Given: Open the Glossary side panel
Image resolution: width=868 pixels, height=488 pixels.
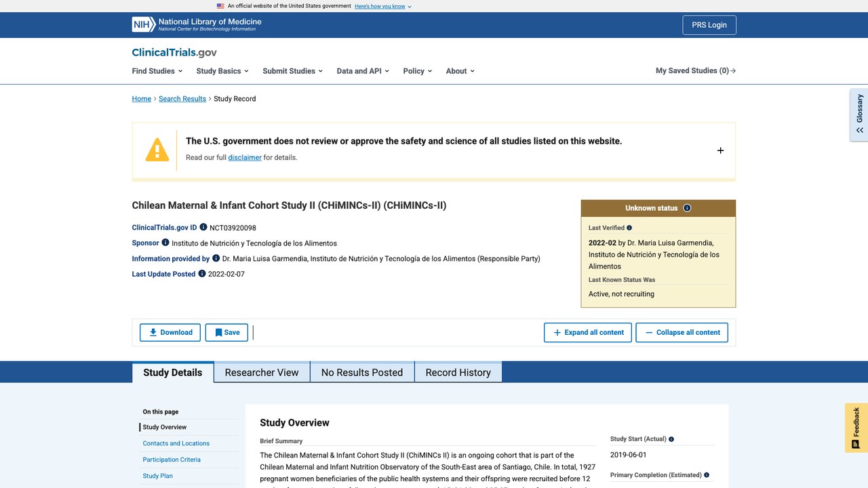Looking at the screenshot, I should click(859, 115).
